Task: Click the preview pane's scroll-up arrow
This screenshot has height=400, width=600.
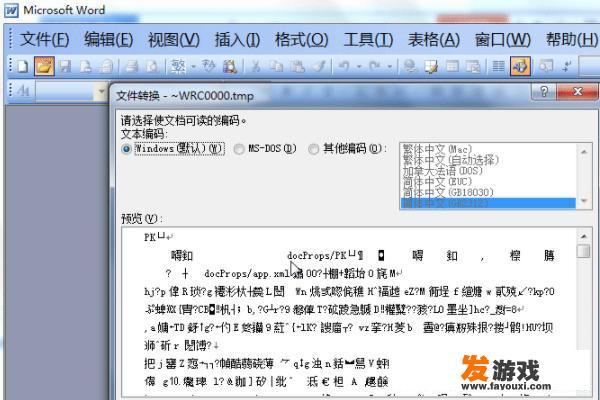Action: tap(584, 236)
